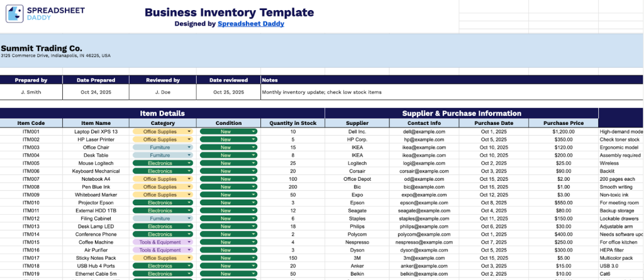This screenshot has height=280, width=644.
Task: Select quantity 200 for Pen Blue Ink
Action: click(292, 186)
